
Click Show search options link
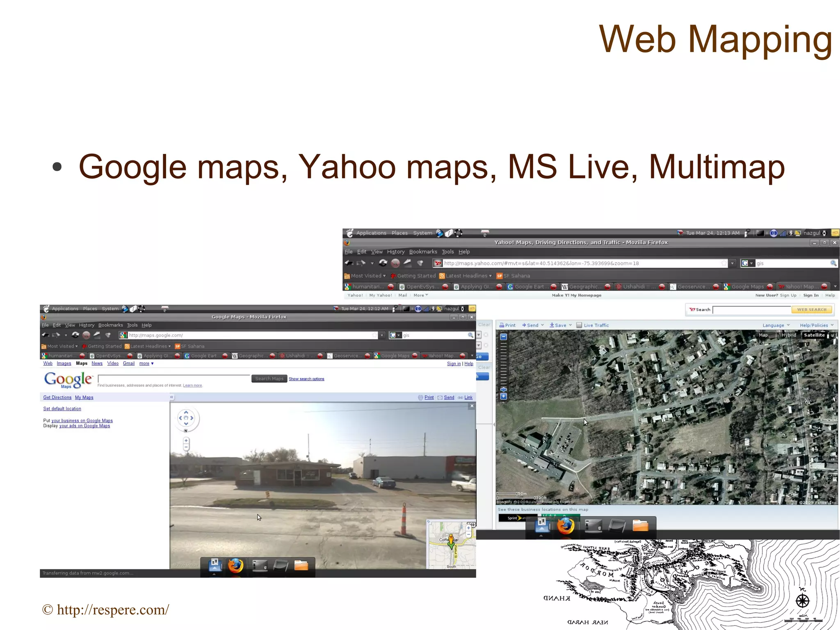(306, 379)
